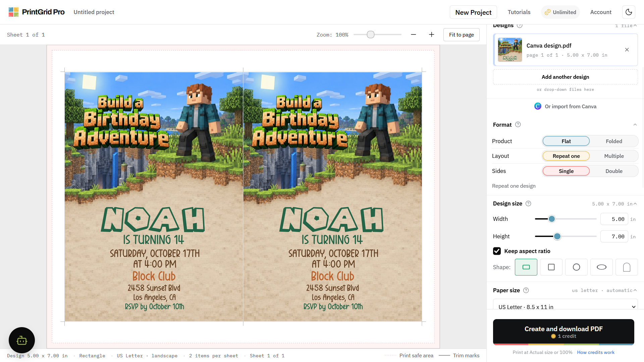
Task: Click the zoom in plus icon
Action: click(x=431, y=35)
